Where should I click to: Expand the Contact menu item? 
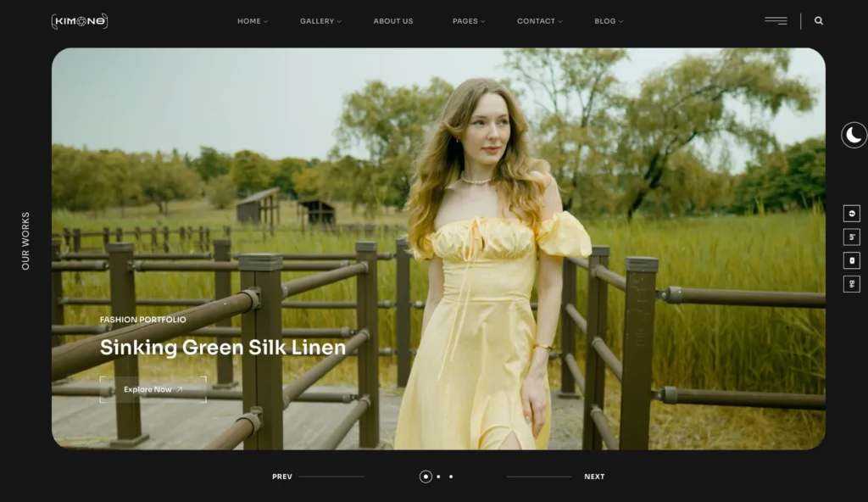tap(539, 21)
